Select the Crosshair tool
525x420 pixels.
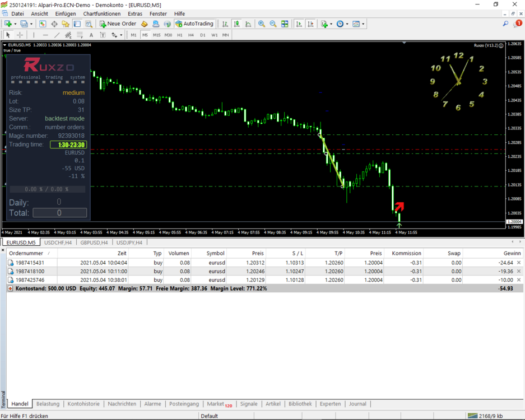point(20,35)
